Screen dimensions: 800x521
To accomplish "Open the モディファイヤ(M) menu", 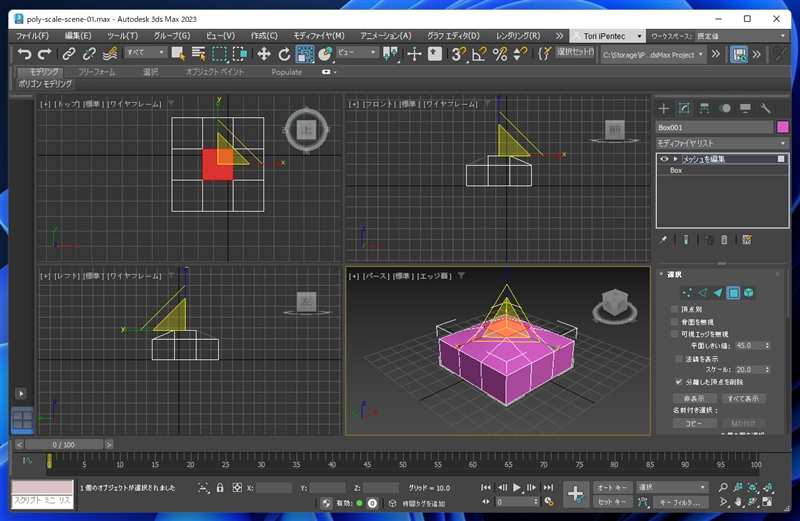I will [x=318, y=36].
